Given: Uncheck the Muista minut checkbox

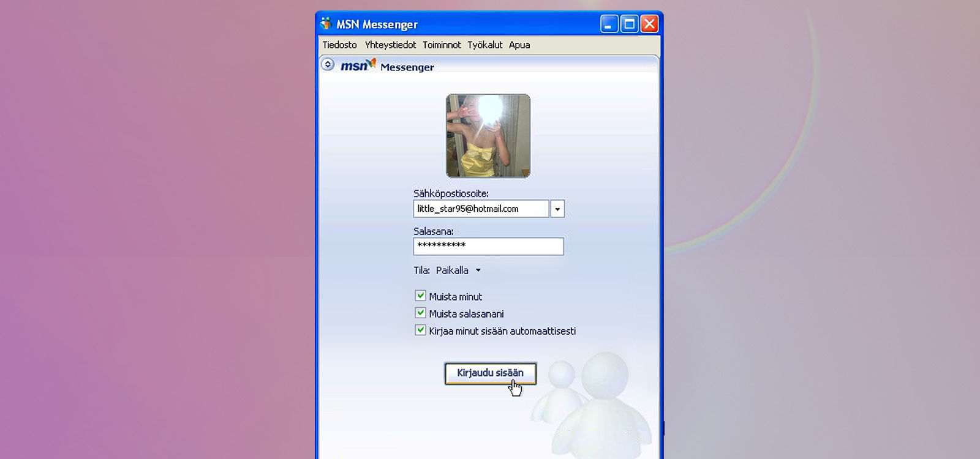Looking at the screenshot, I should point(421,296).
